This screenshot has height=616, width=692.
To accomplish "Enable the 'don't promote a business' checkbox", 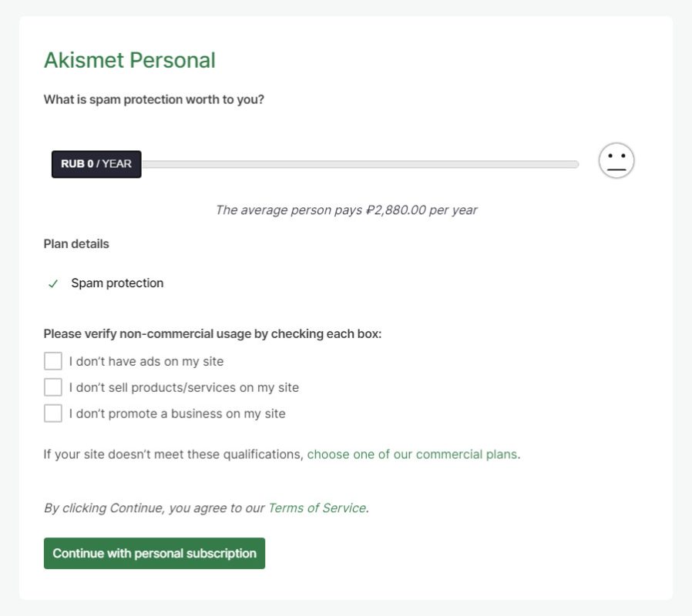I will 53,413.
